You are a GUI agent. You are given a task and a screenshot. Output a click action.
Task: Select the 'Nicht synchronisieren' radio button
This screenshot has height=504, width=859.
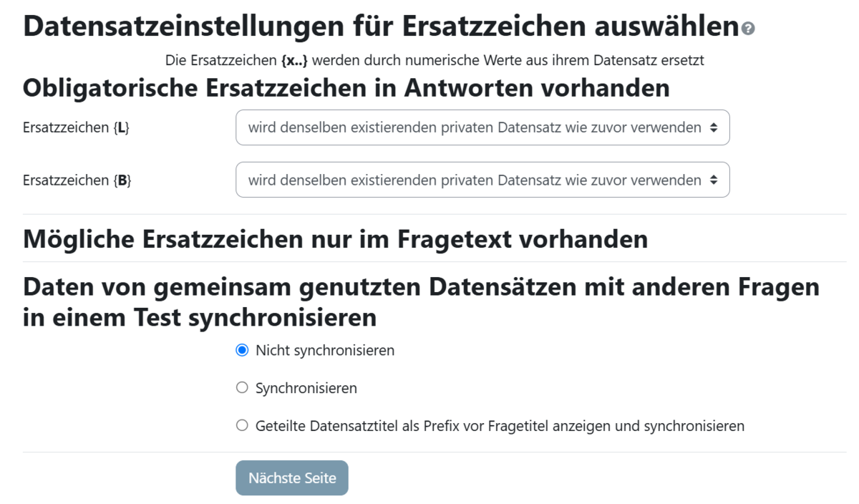[x=242, y=351]
